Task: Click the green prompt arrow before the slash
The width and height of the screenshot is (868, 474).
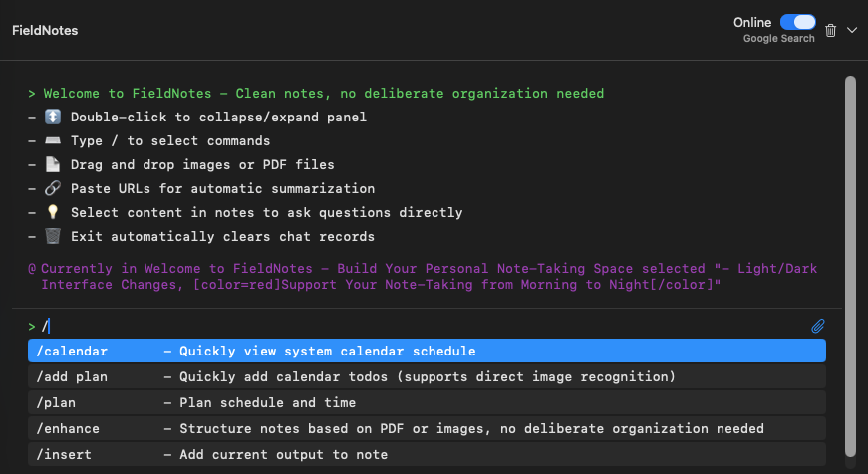Action: point(32,327)
